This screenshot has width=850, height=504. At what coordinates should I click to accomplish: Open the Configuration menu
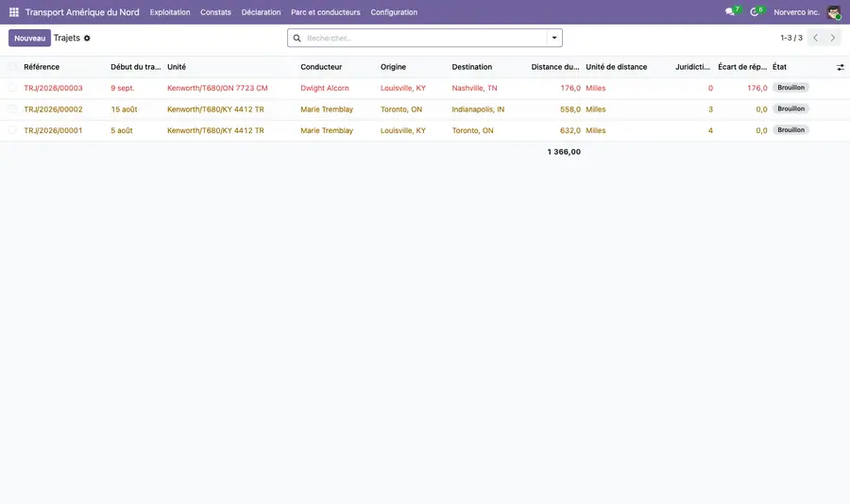(394, 12)
